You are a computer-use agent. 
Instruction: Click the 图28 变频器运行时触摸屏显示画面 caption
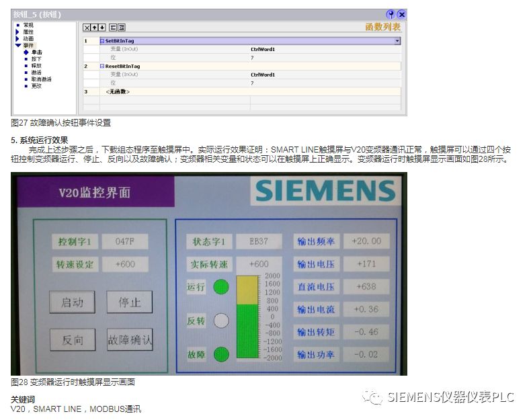[x=73, y=382]
